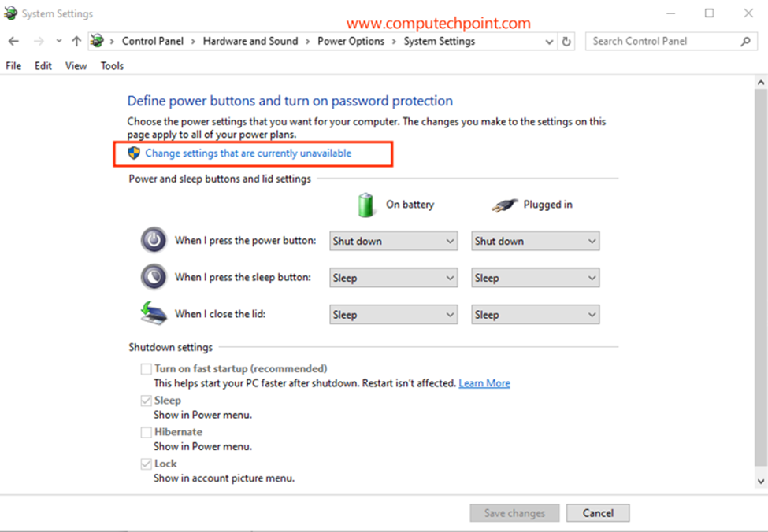This screenshot has width=768, height=532.
Task: Click System Settings breadcrumb
Action: click(x=440, y=41)
